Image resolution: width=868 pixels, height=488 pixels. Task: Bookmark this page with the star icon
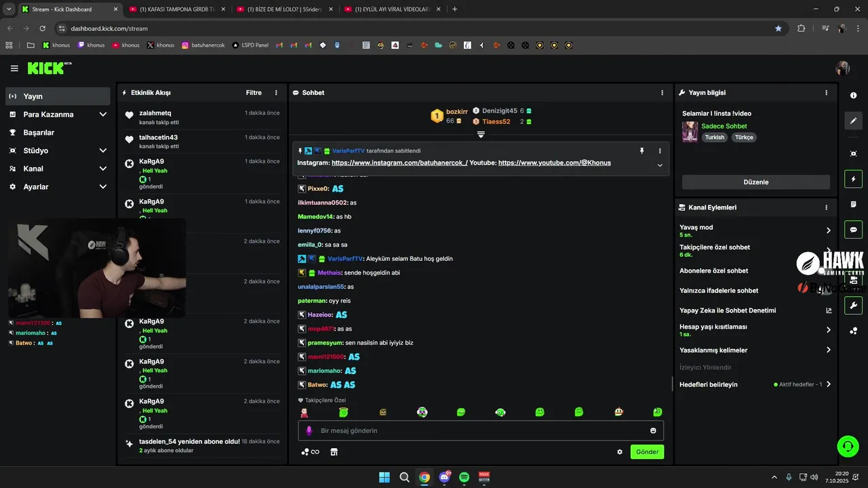click(778, 28)
